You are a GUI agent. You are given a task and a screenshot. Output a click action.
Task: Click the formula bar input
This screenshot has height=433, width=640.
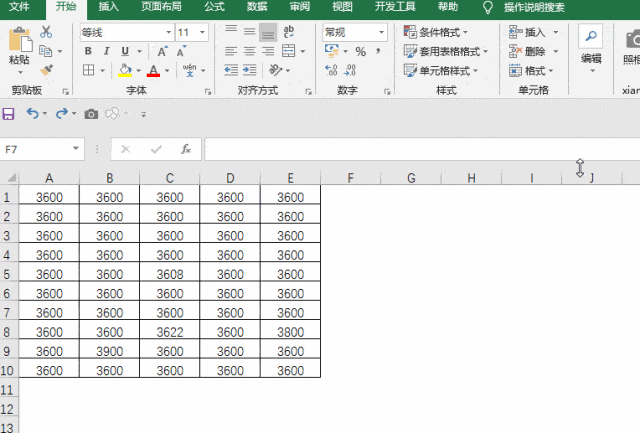click(x=422, y=149)
